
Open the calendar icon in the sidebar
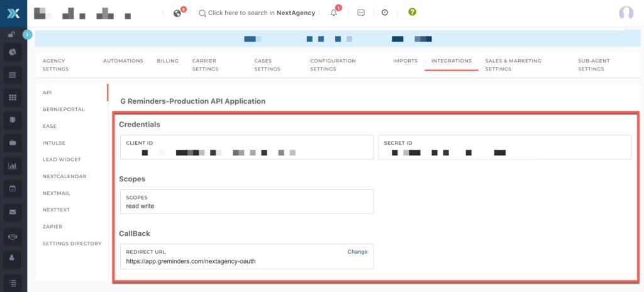(13, 189)
